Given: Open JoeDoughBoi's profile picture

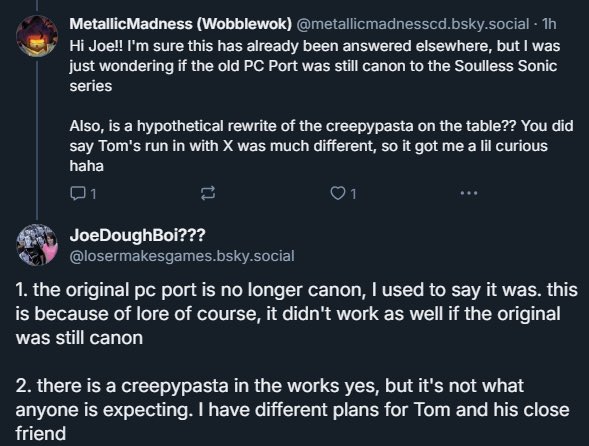Looking at the screenshot, I should click(37, 245).
